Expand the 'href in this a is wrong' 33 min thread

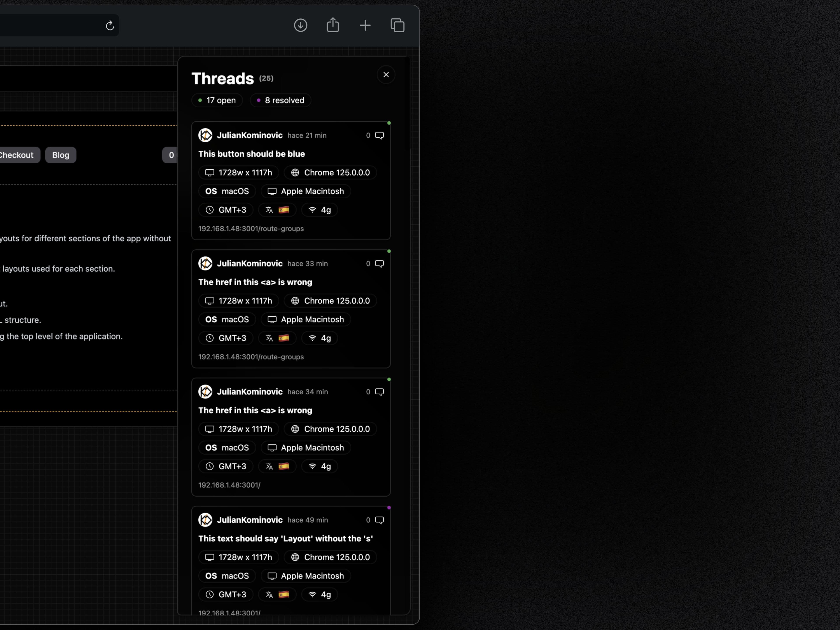pyautogui.click(x=291, y=308)
